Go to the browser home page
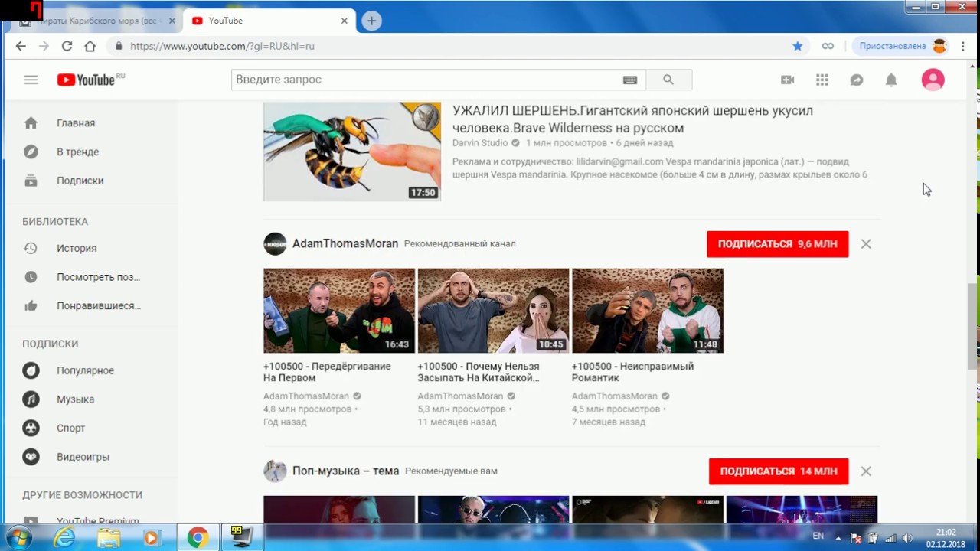This screenshot has width=980, height=551. [90, 46]
